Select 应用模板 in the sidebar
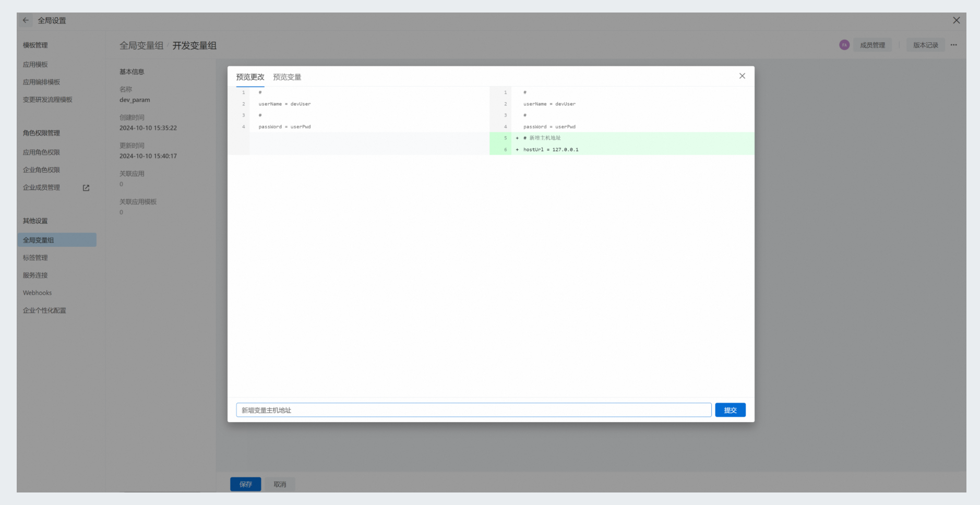The height and width of the screenshot is (505, 980). [35, 65]
